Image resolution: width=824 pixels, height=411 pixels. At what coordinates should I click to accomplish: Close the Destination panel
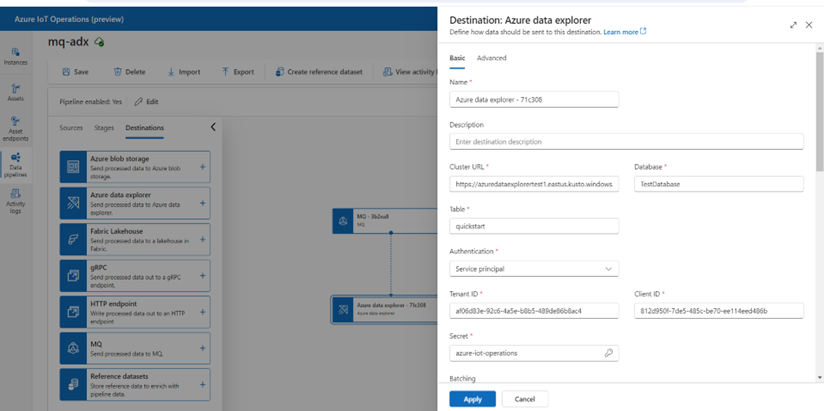(809, 25)
